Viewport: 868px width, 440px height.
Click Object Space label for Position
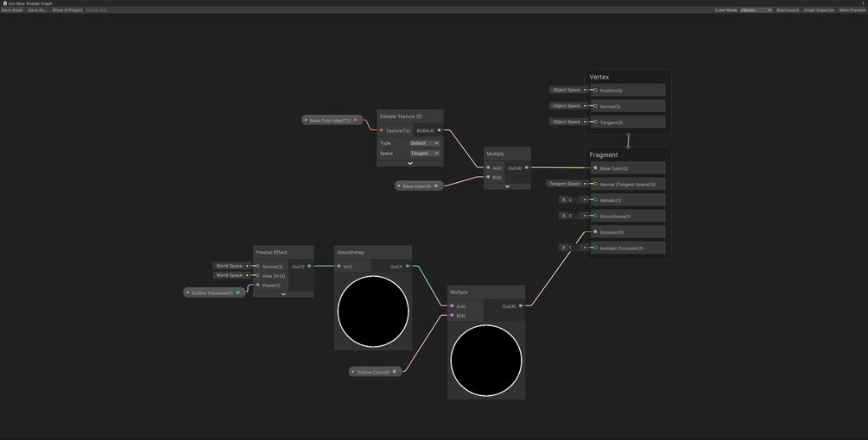click(567, 90)
